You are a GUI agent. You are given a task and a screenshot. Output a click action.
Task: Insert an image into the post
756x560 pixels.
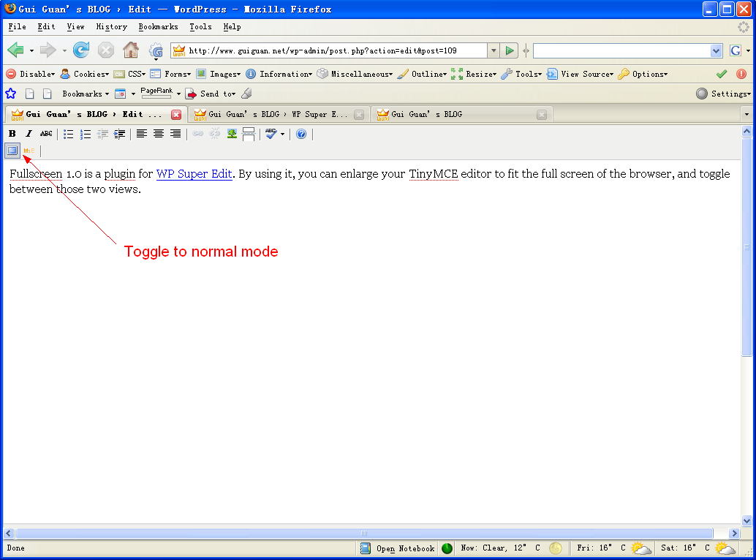(232, 134)
